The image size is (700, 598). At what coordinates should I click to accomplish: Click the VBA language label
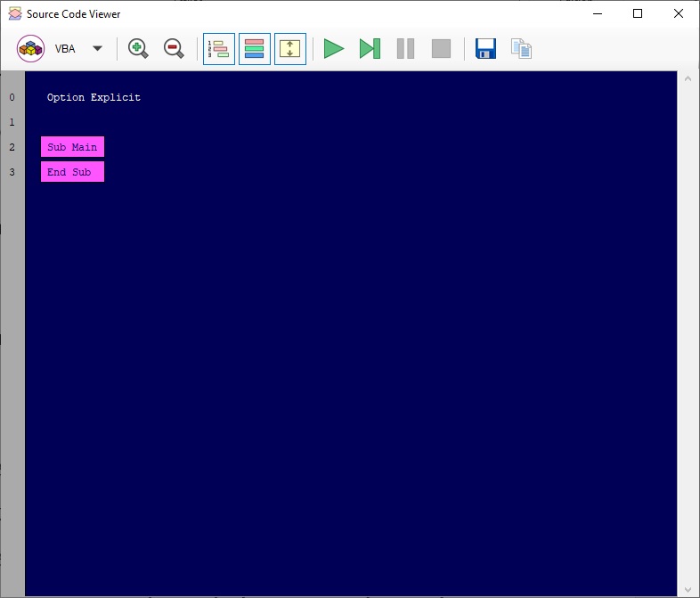coord(65,49)
